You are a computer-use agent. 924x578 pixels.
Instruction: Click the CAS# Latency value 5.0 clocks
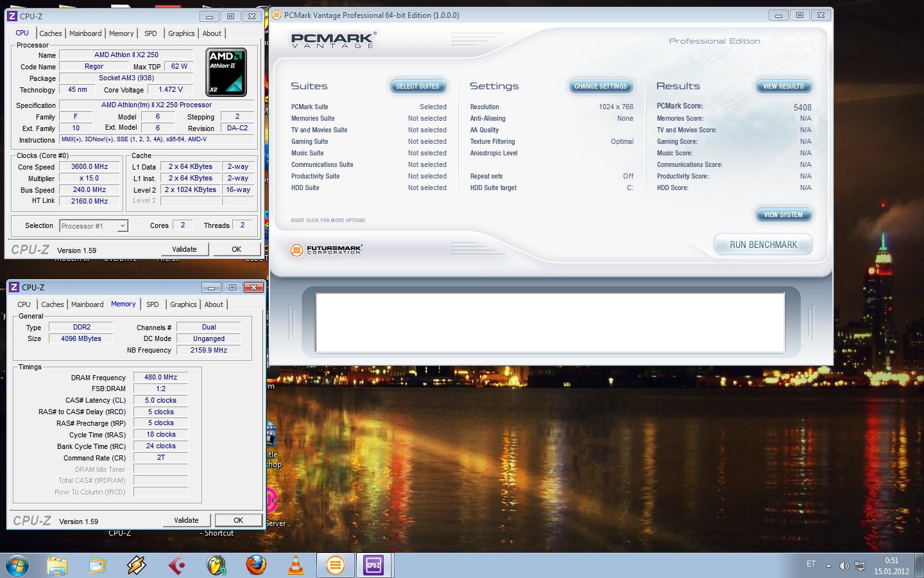pyautogui.click(x=160, y=400)
